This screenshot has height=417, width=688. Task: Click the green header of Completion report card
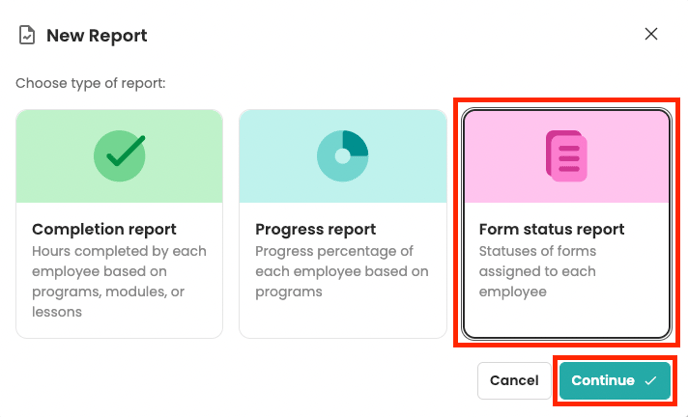pos(119,156)
